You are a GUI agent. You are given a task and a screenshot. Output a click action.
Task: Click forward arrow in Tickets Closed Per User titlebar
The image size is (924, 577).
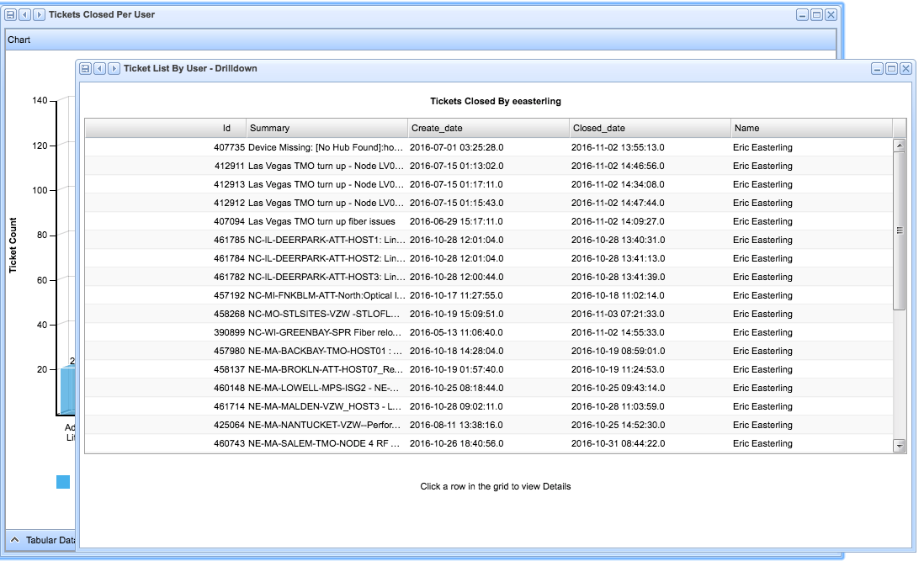(39, 15)
